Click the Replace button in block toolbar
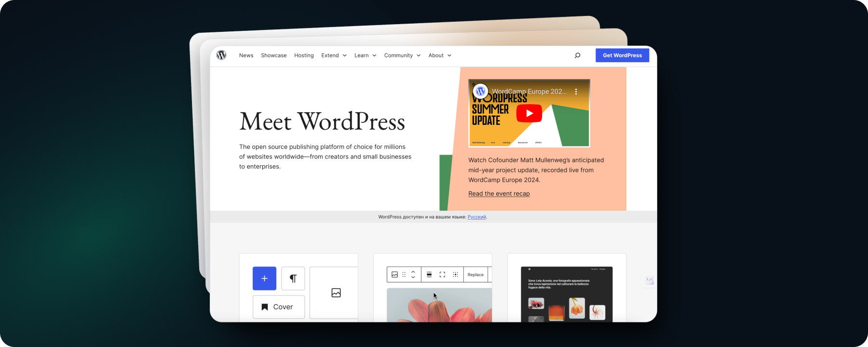868x347 pixels. pos(475,275)
